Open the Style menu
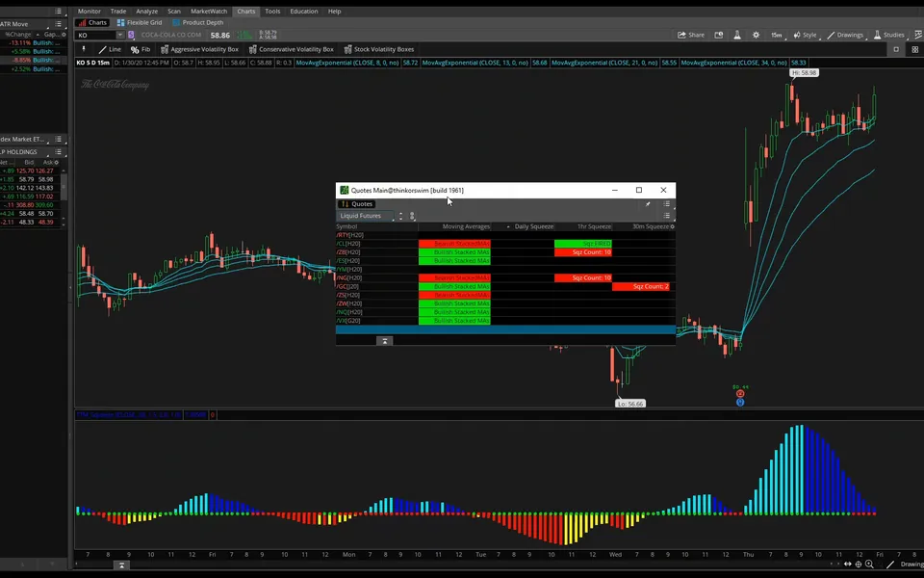The width and height of the screenshot is (924, 578). [805, 35]
